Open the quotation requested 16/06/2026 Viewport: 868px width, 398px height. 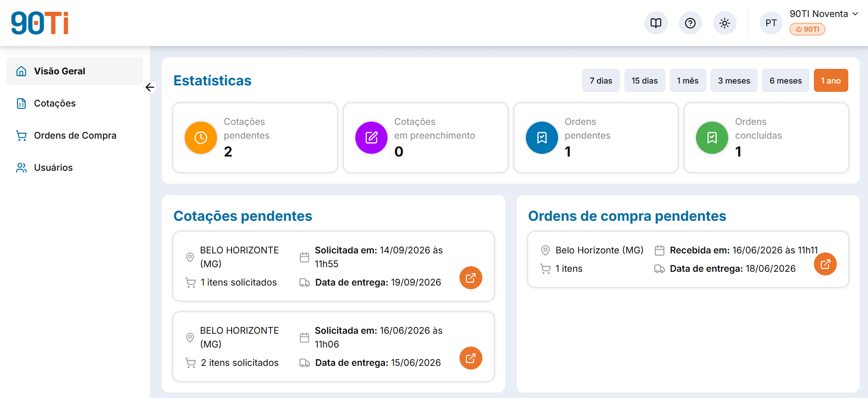pyautogui.click(x=471, y=358)
